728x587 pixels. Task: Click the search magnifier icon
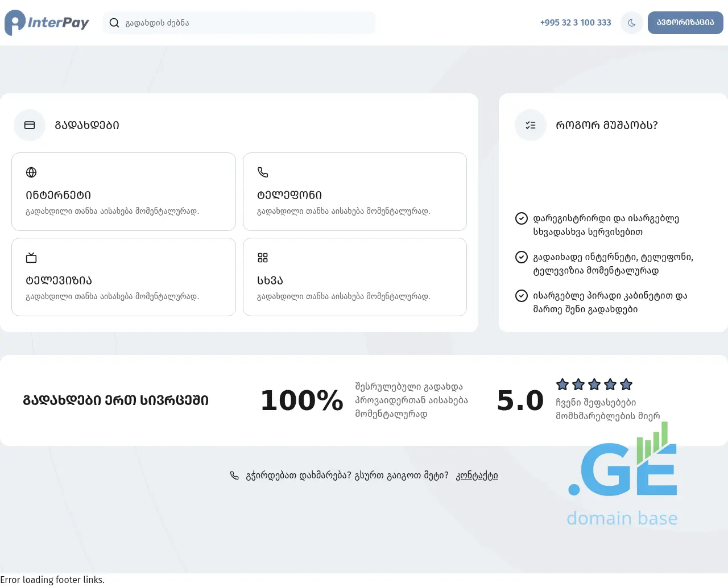(114, 23)
